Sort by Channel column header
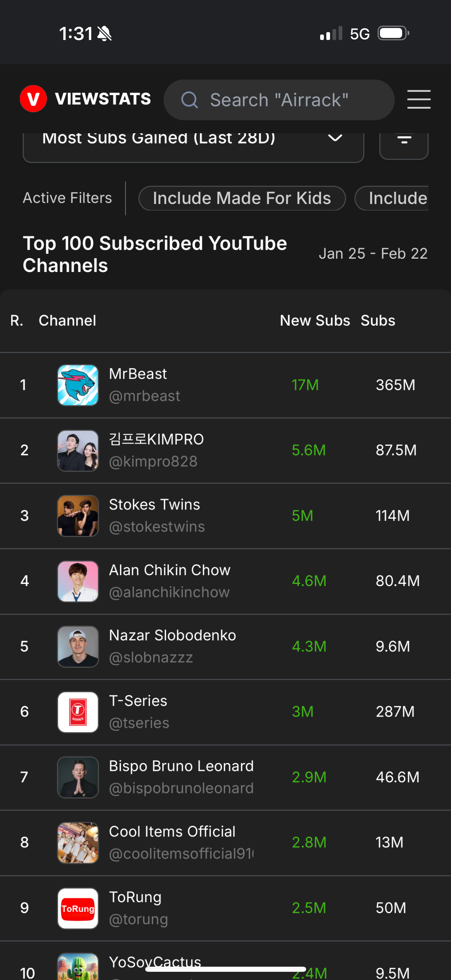The height and width of the screenshot is (980, 451). pyautogui.click(x=67, y=320)
